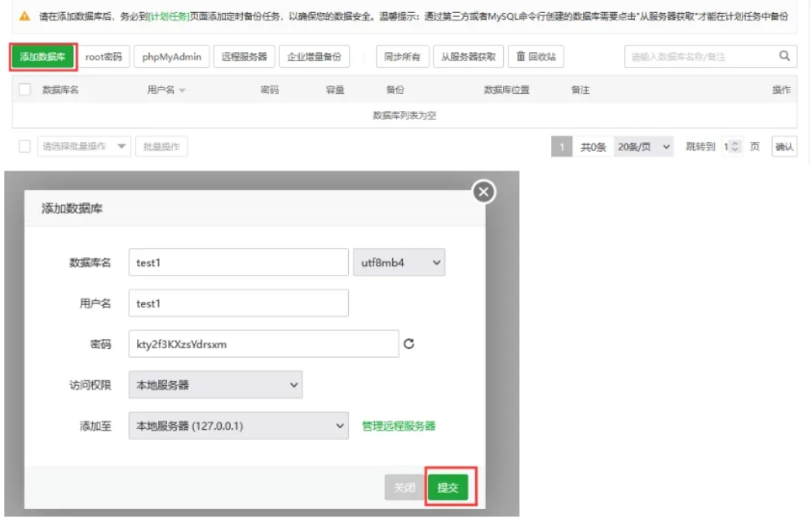Expand the batch operation selector (请选择批量操作)
Screen dimensions: 812x531
(84, 147)
